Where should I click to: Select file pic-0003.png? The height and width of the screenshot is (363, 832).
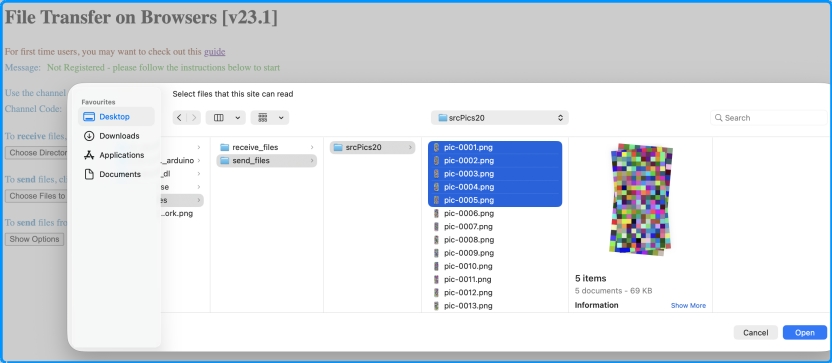495,174
